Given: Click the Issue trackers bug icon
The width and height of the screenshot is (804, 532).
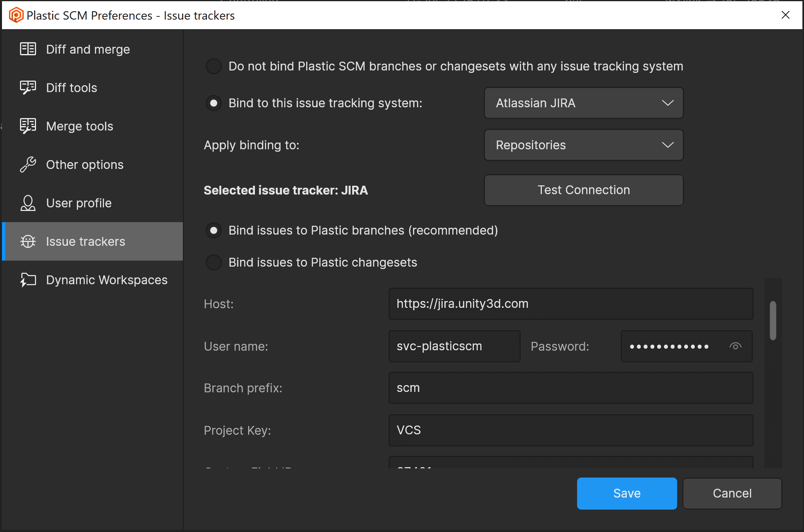Looking at the screenshot, I should pos(28,241).
